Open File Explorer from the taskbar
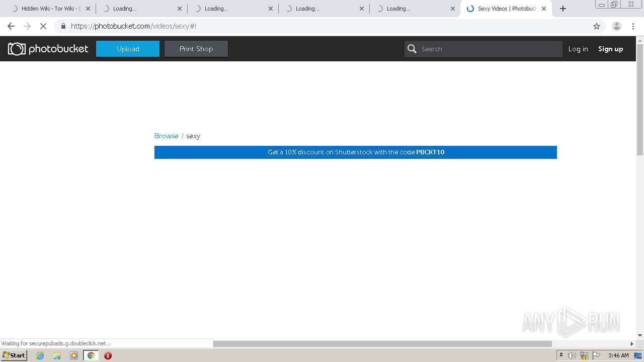This screenshot has height=362, width=644. point(57,355)
